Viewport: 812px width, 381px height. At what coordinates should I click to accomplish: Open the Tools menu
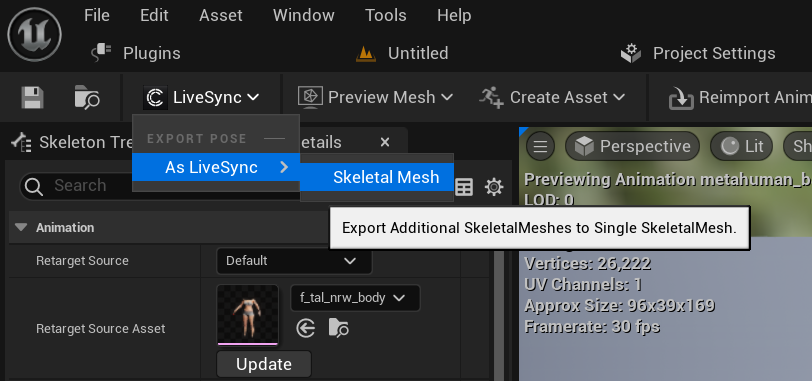(386, 16)
